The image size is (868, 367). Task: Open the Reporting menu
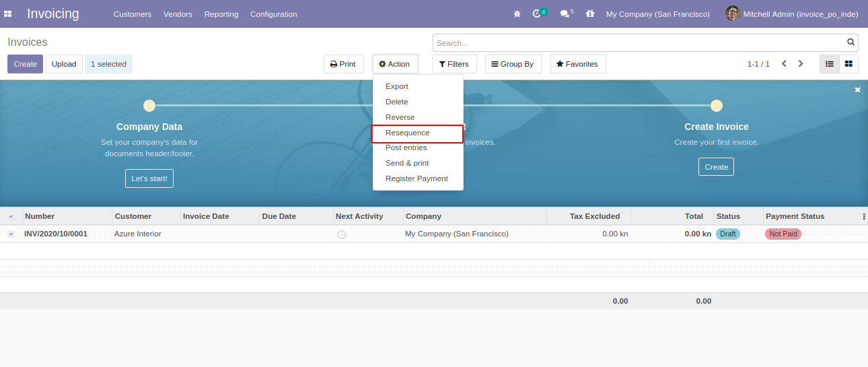click(221, 14)
